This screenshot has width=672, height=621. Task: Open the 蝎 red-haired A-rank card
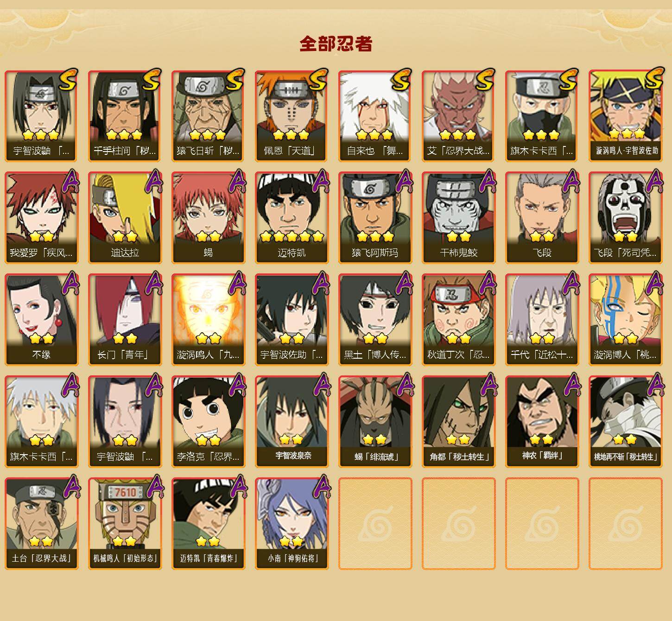point(208,218)
